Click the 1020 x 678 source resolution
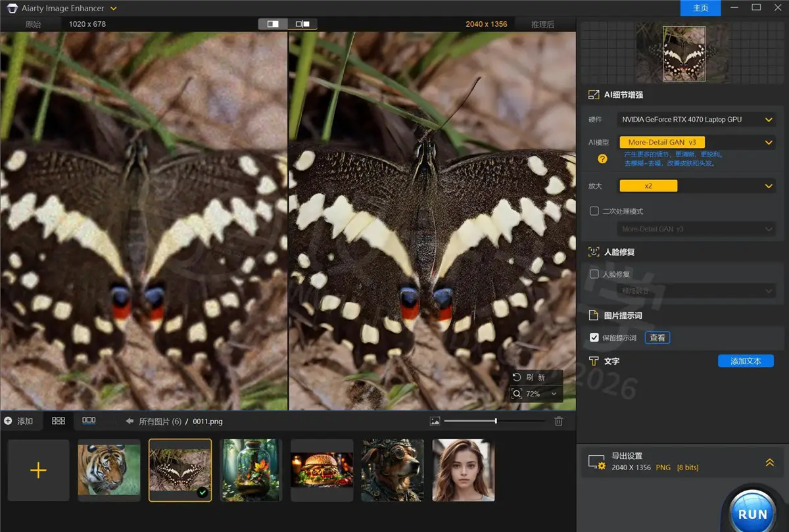Image resolution: width=789 pixels, height=532 pixels. tap(87, 24)
